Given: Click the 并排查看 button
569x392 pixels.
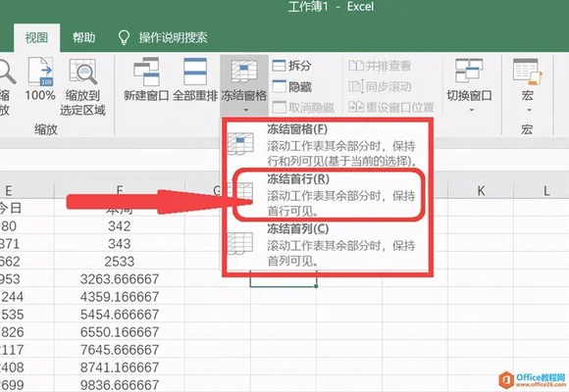Looking at the screenshot, I should [x=380, y=66].
